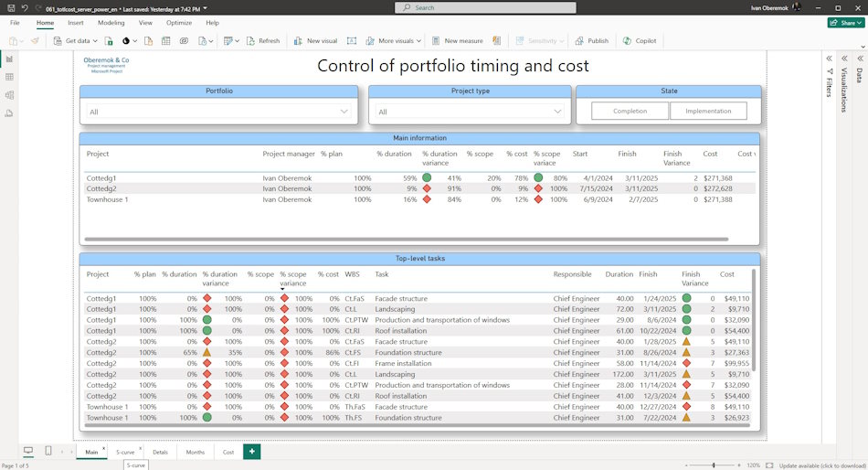Toggle the Completion state slicer button

click(630, 111)
